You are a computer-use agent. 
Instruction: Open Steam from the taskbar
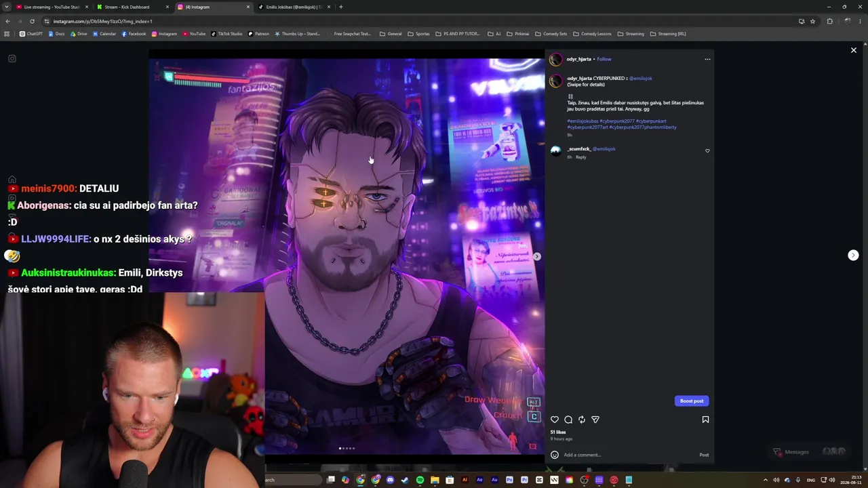(405, 480)
